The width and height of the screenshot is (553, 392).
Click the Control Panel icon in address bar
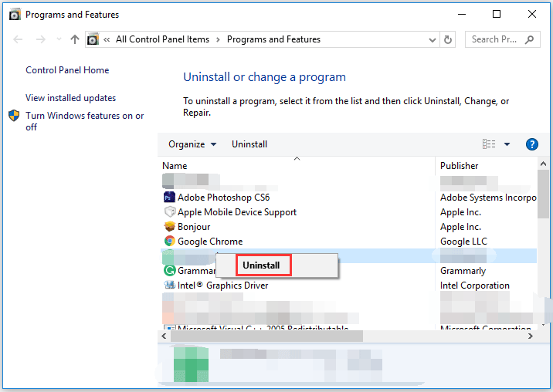[x=93, y=39]
